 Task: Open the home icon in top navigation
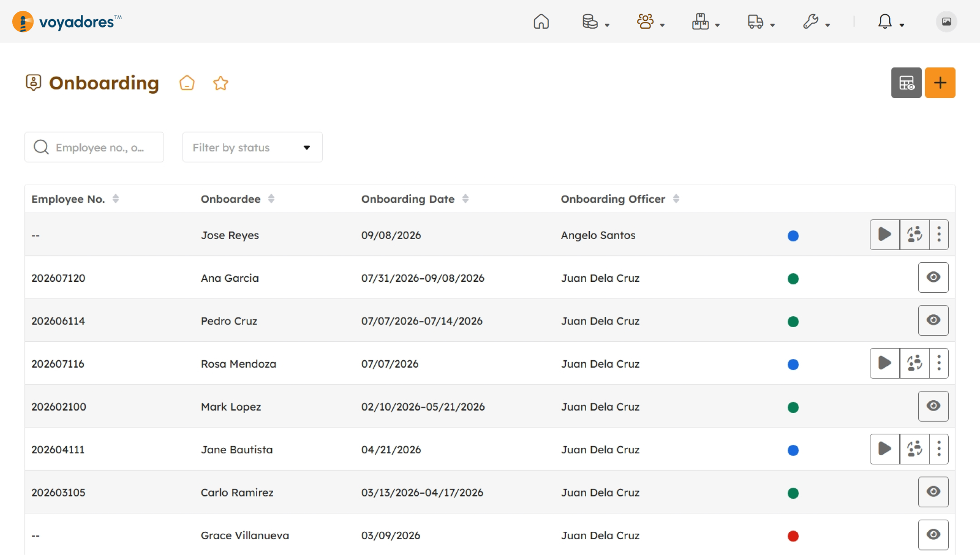541,21
